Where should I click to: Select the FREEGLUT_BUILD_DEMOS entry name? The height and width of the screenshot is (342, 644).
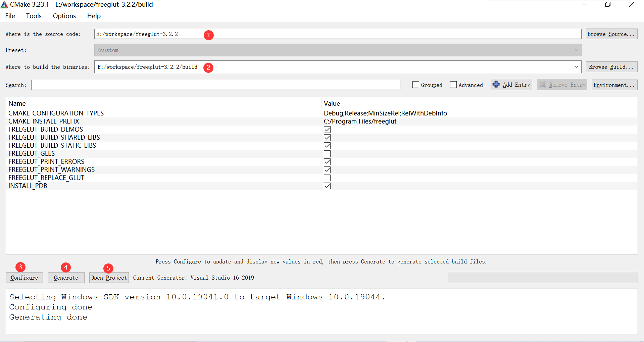[x=46, y=129]
